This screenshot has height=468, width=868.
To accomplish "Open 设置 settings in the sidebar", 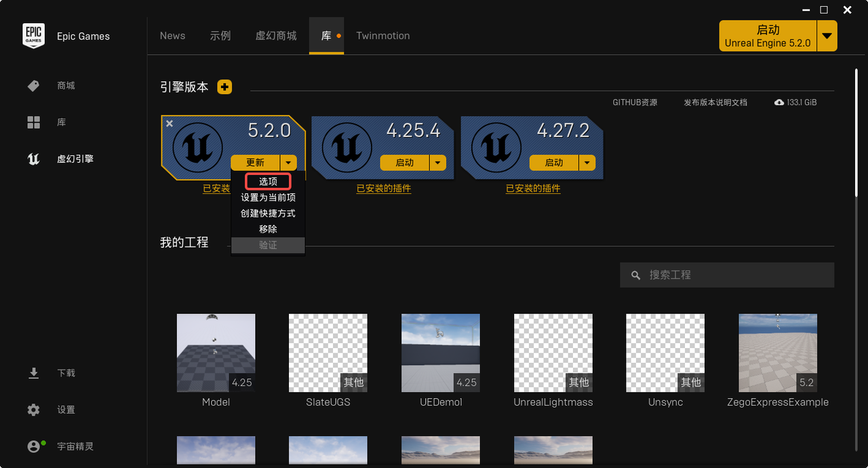I will tap(66, 410).
